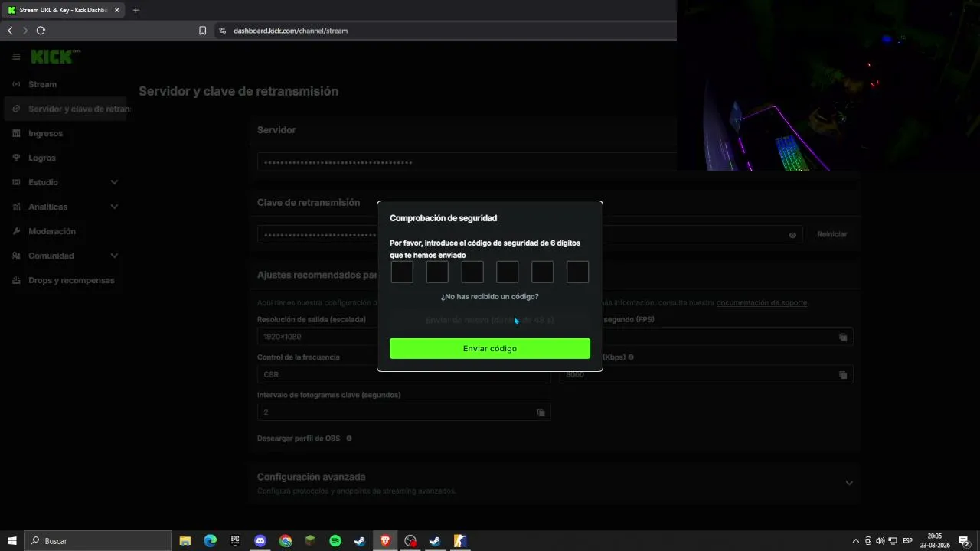Image resolution: width=980 pixels, height=551 pixels.
Task: Click the Enviar código button
Action: 490,348
